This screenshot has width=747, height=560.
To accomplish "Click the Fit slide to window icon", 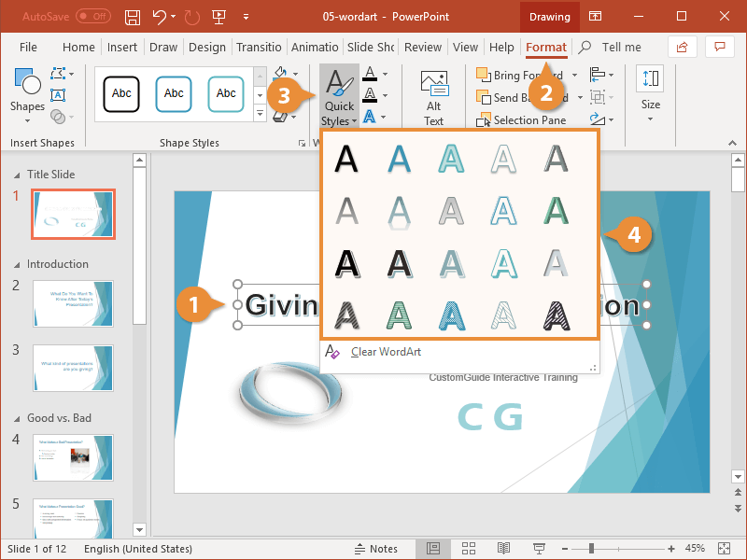I will tap(725, 548).
